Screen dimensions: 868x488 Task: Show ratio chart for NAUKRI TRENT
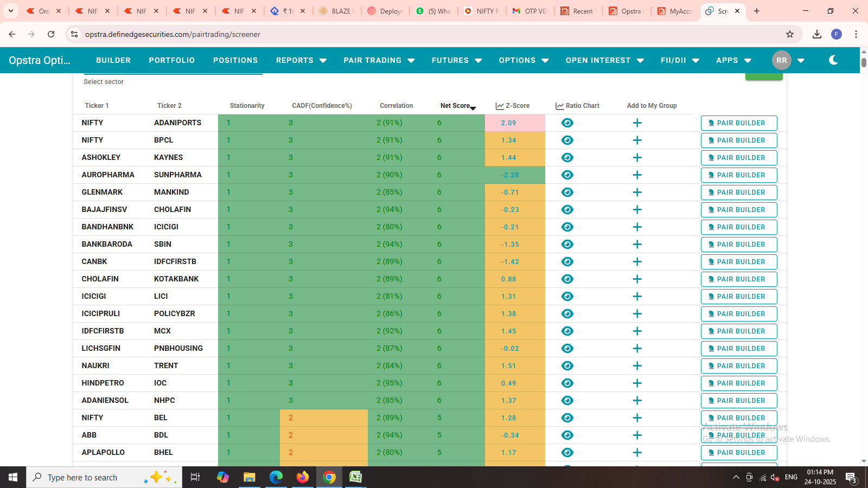pyautogui.click(x=567, y=366)
